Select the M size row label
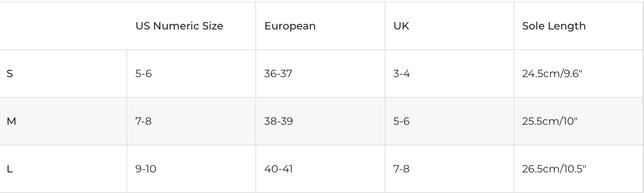 [11, 121]
